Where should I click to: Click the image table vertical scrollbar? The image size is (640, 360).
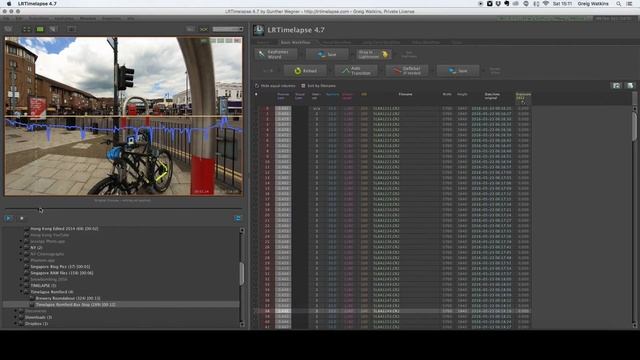(x=634, y=127)
